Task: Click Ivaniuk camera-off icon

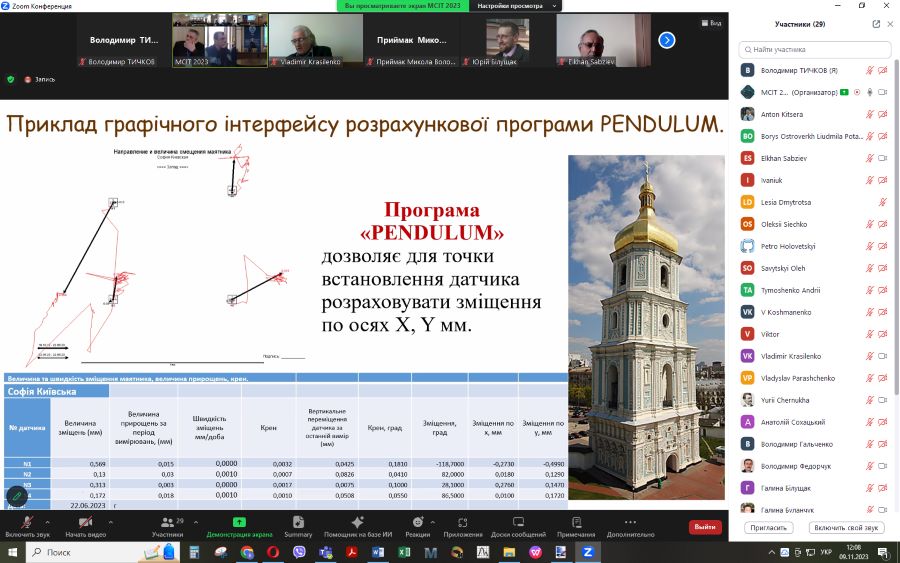Action: [883, 180]
